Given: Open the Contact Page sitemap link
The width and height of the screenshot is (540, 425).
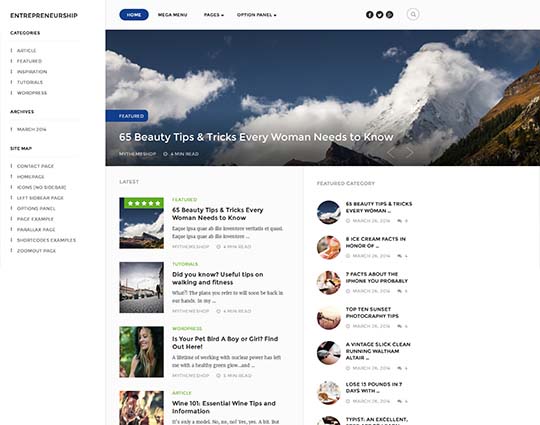Looking at the screenshot, I should coord(35,166).
